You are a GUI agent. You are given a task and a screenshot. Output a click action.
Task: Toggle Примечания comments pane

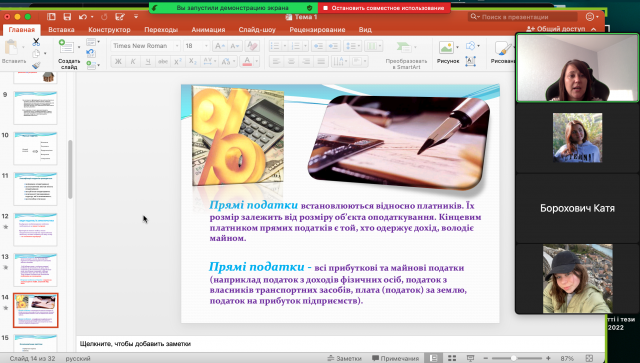click(x=396, y=358)
